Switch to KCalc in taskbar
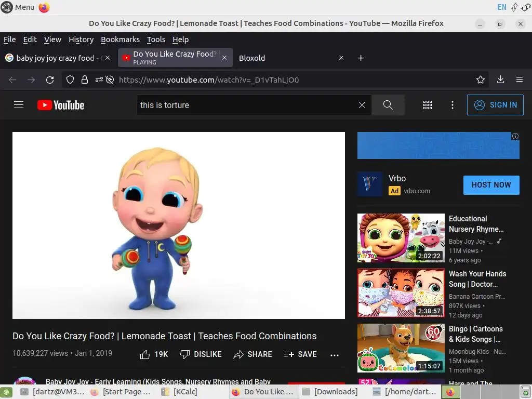This screenshot has width=532, height=399. 179,392
